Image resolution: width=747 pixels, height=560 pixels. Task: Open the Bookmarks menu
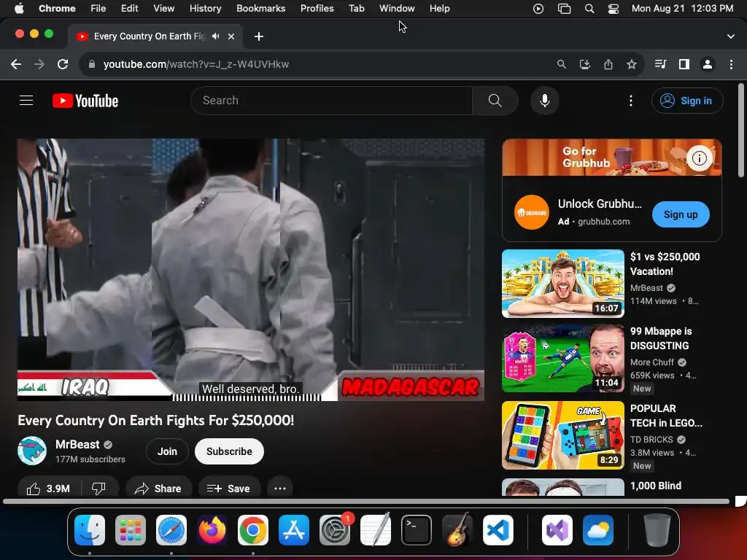pos(260,9)
